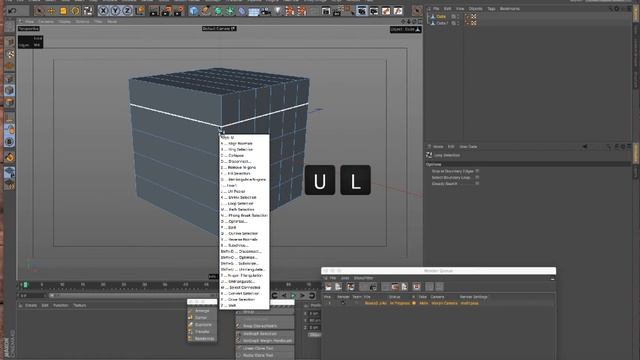Click Randomize in the bottom popup
The image size is (640, 360).
pyautogui.click(x=202, y=338)
